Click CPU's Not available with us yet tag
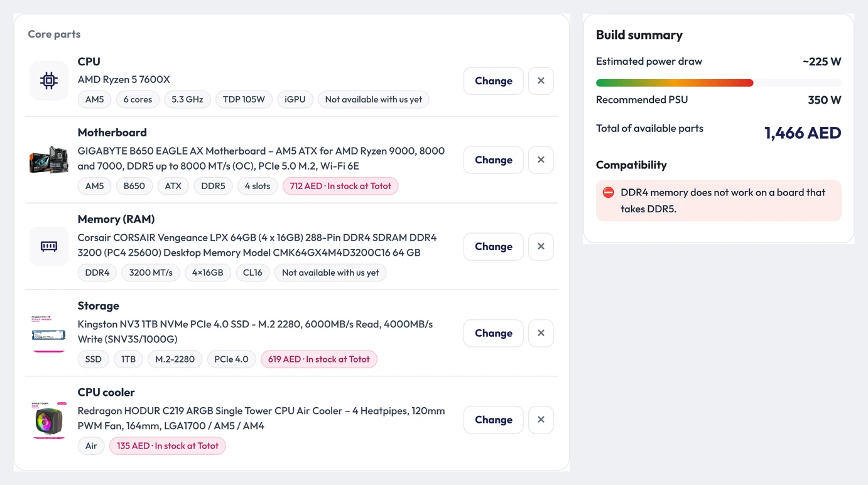868x485 pixels. (x=374, y=99)
